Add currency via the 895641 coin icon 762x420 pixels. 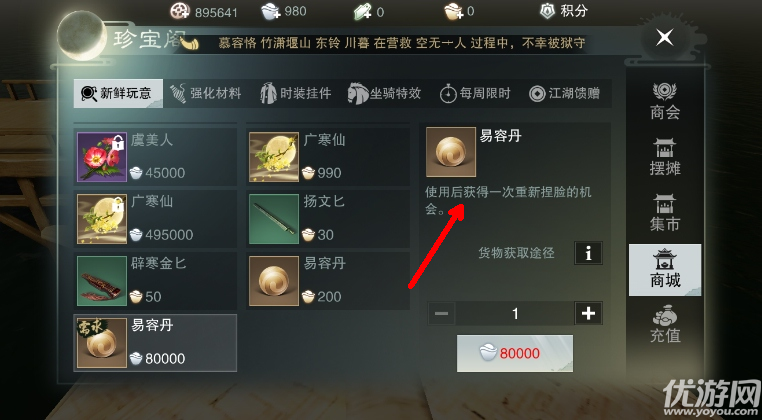(180, 11)
